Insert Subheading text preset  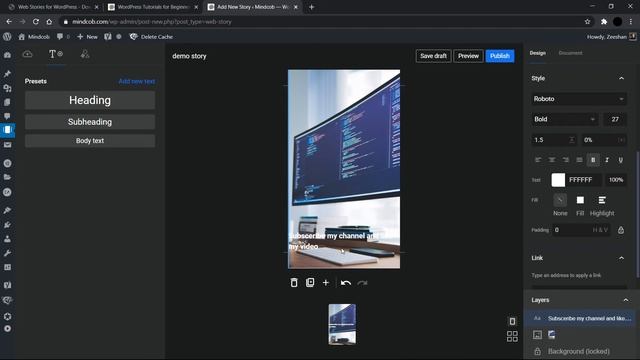click(90, 122)
